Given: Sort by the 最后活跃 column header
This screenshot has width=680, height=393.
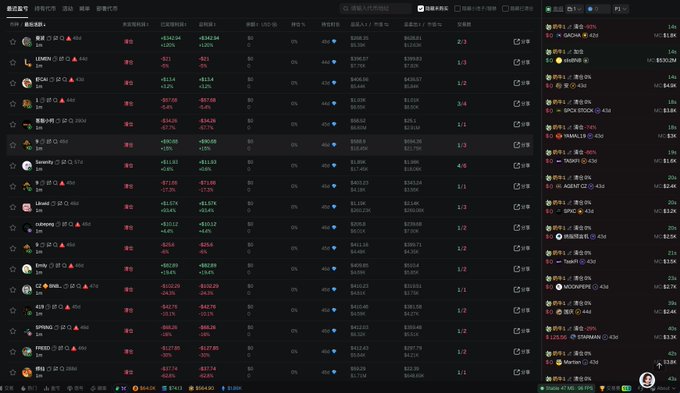Looking at the screenshot, I should (35, 25).
